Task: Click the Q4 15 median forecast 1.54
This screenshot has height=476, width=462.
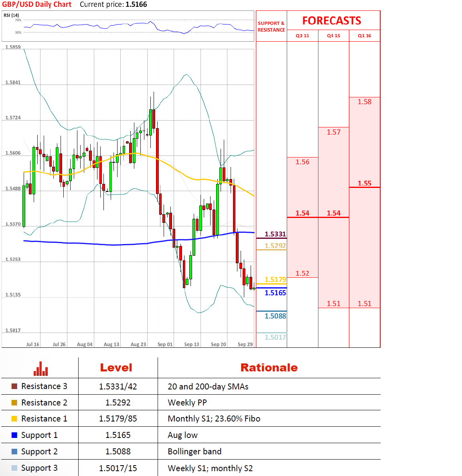Action: (333, 213)
